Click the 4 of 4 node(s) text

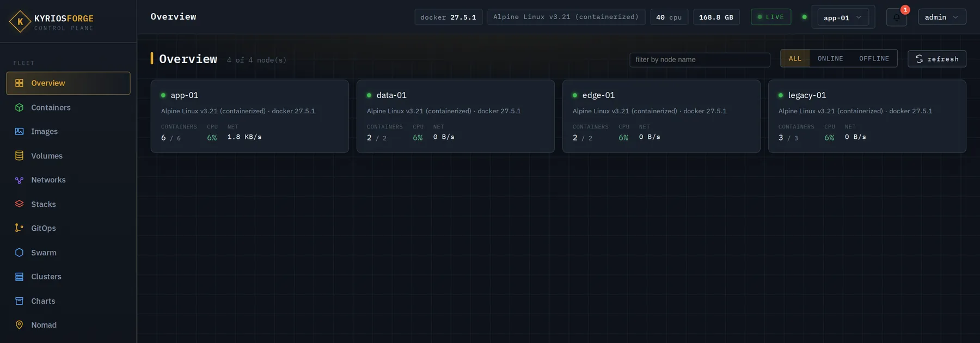(256, 60)
